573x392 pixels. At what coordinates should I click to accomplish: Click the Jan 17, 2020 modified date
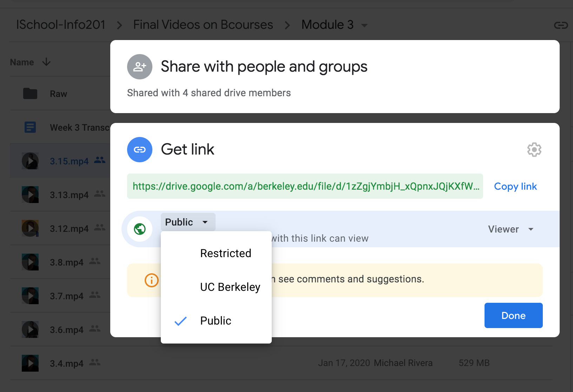pos(344,363)
